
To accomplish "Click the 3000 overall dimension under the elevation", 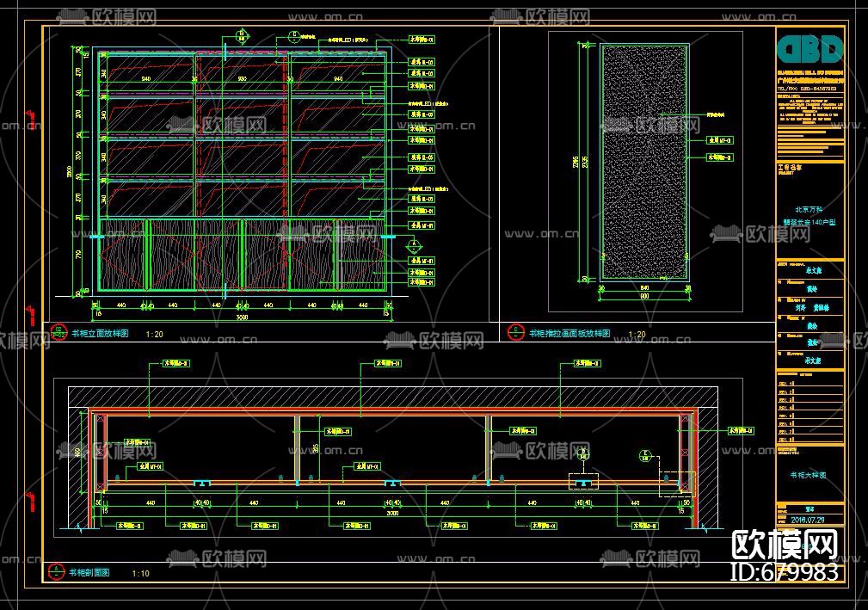I will (x=242, y=317).
